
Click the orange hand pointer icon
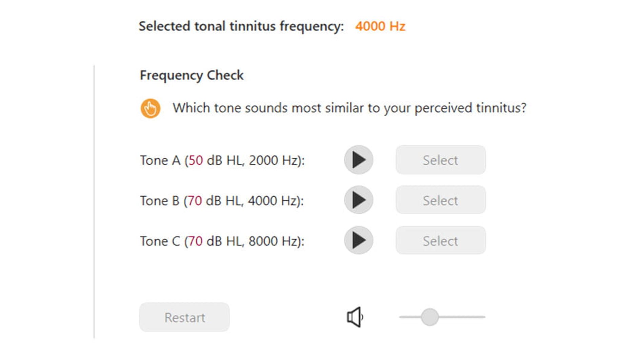(x=149, y=108)
